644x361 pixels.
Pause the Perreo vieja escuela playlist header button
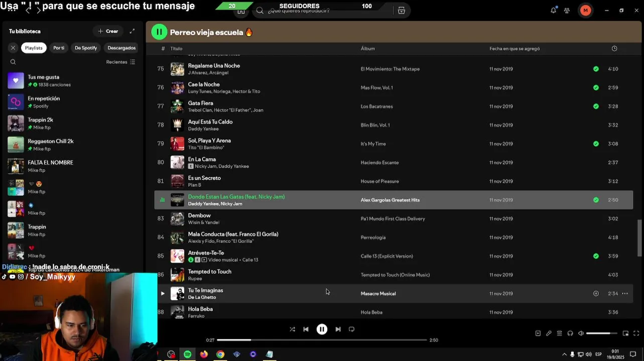point(159,32)
